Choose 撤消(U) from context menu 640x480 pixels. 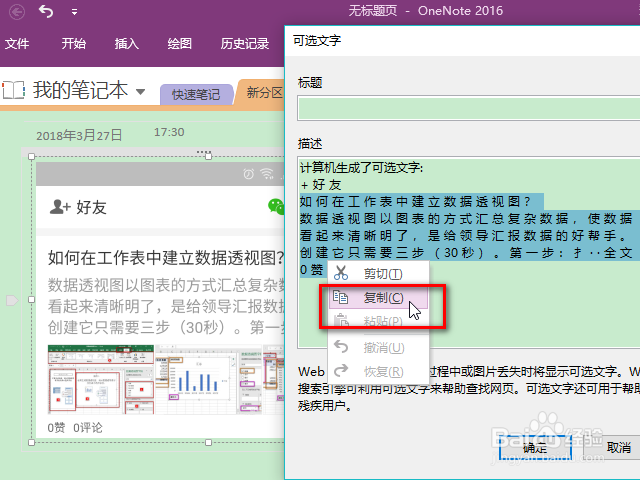click(x=378, y=348)
